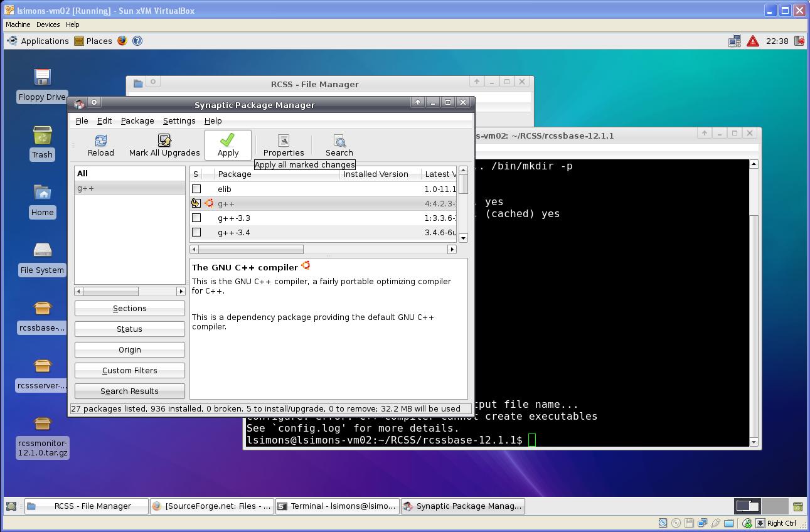Toggle the elib package checkbox
Image resolution: width=810 pixels, height=532 pixels.
[196, 189]
